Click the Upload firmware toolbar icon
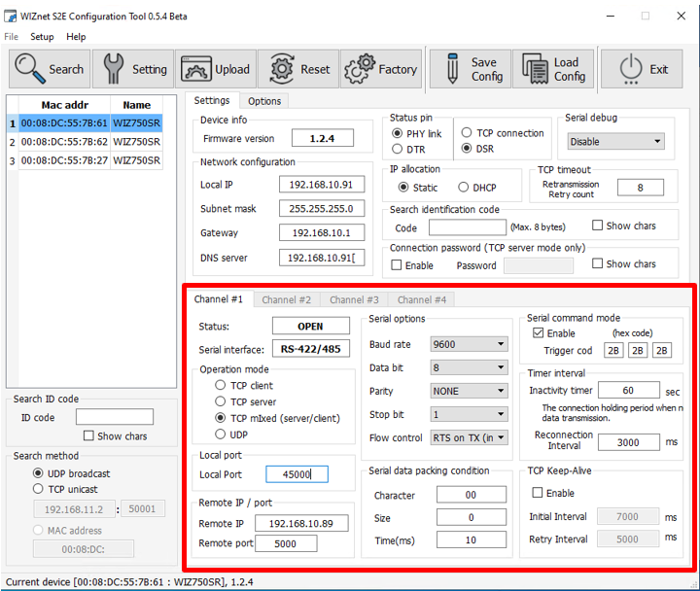Screen dimensions: 700x591 pos(196,69)
